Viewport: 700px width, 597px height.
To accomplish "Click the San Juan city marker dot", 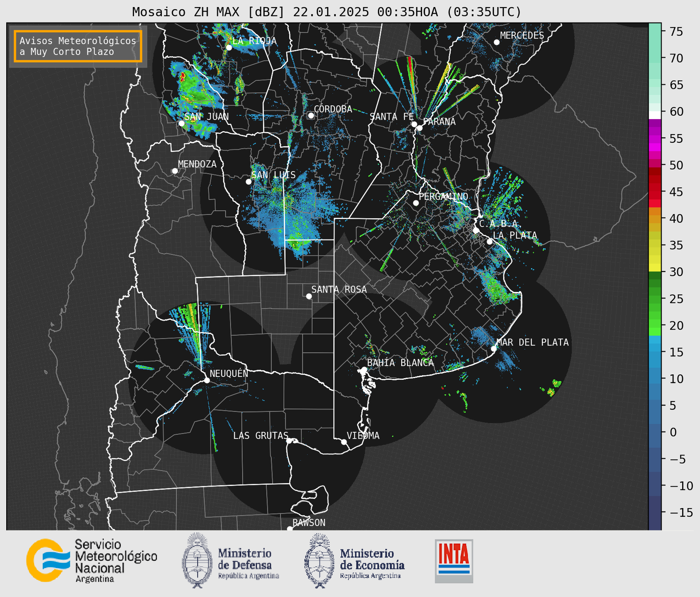I will (x=181, y=123).
